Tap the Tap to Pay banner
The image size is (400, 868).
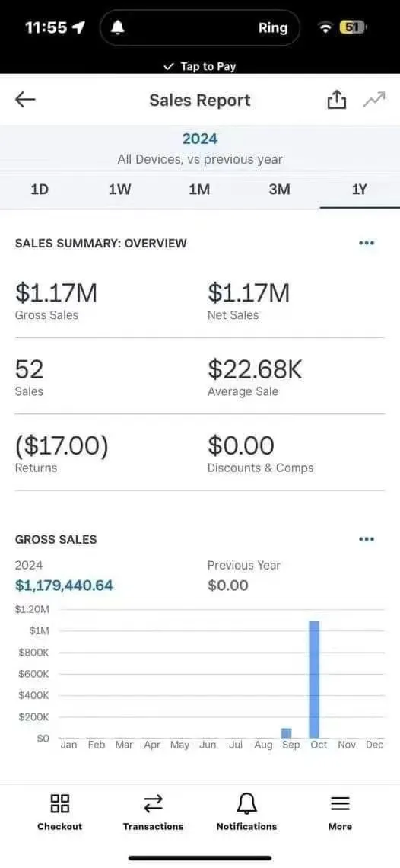(x=200, y=66)
